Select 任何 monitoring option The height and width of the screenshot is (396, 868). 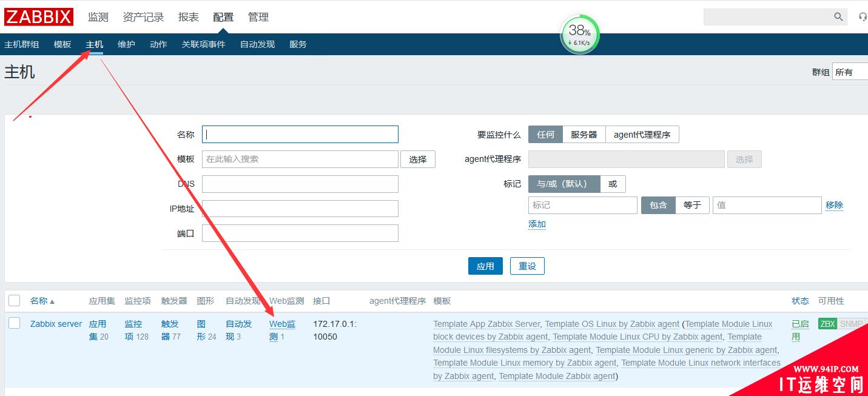click(546, 135)
